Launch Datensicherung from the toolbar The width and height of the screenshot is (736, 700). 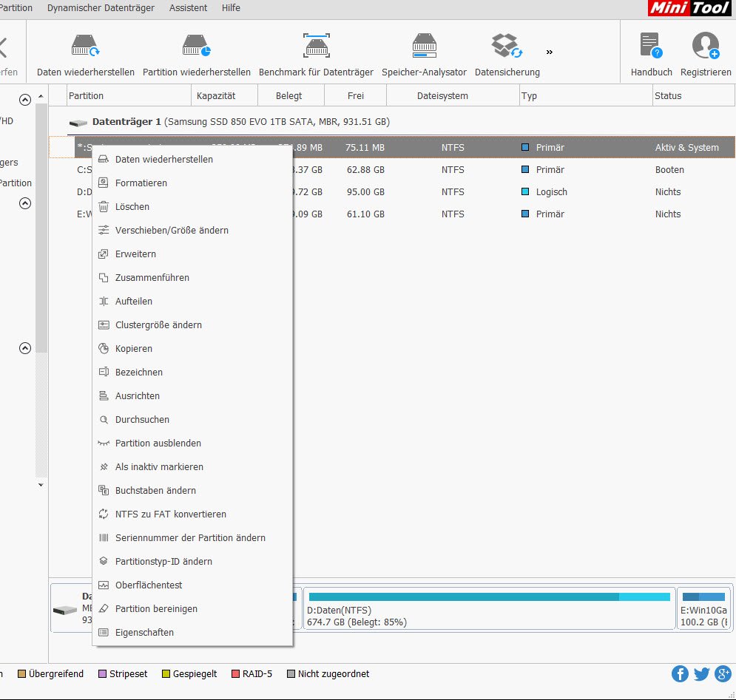click(506, 52)
